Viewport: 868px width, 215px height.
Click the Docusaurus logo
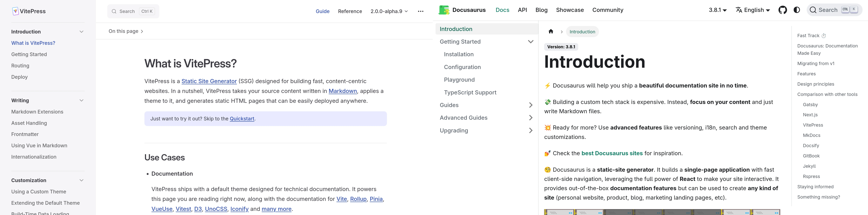tap(444, 10)
